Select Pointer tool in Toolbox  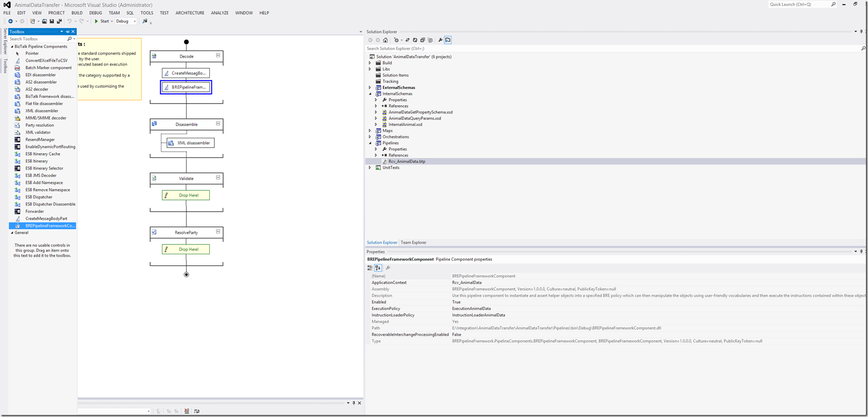click(32, 53)
